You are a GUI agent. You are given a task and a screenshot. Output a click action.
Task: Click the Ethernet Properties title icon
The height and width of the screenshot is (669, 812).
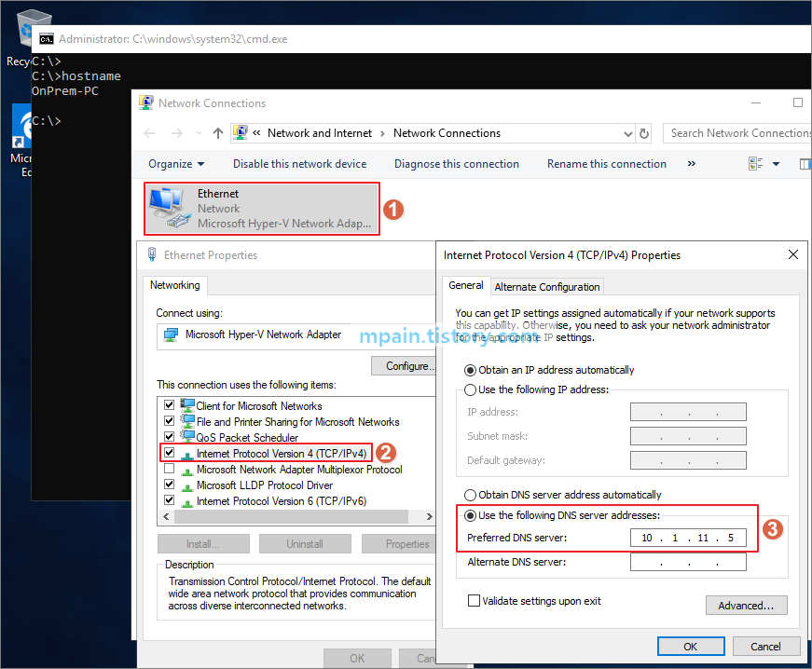click(x=152, y=254)
